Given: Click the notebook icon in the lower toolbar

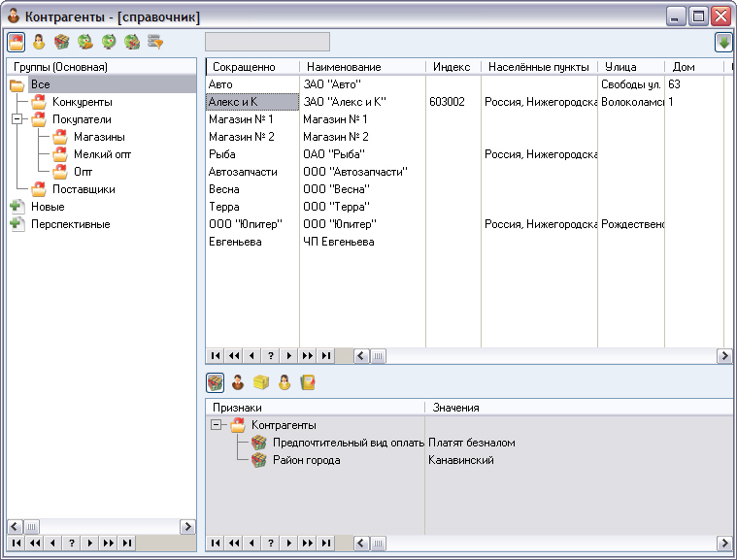Looking at the screenshot, I should click(x=308, y=383).
